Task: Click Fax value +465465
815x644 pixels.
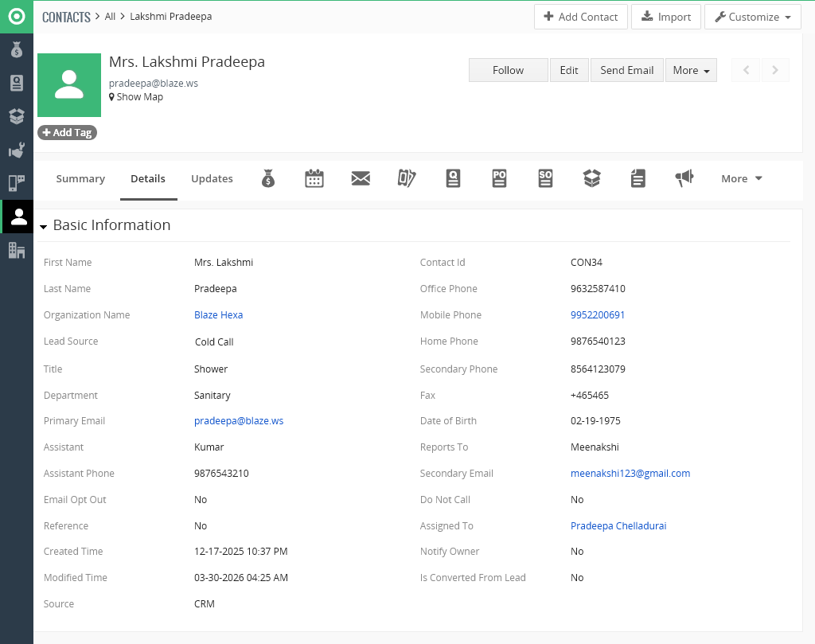Action: 590,396
